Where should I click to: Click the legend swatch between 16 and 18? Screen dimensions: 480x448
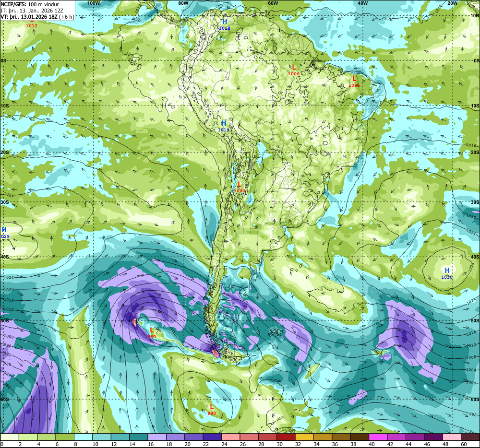157,437
